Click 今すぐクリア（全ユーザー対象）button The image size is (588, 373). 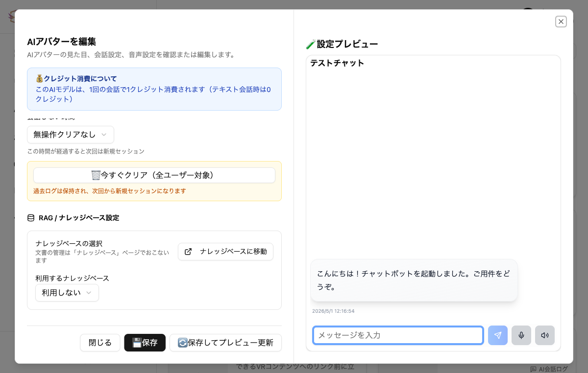click(154, 175)
